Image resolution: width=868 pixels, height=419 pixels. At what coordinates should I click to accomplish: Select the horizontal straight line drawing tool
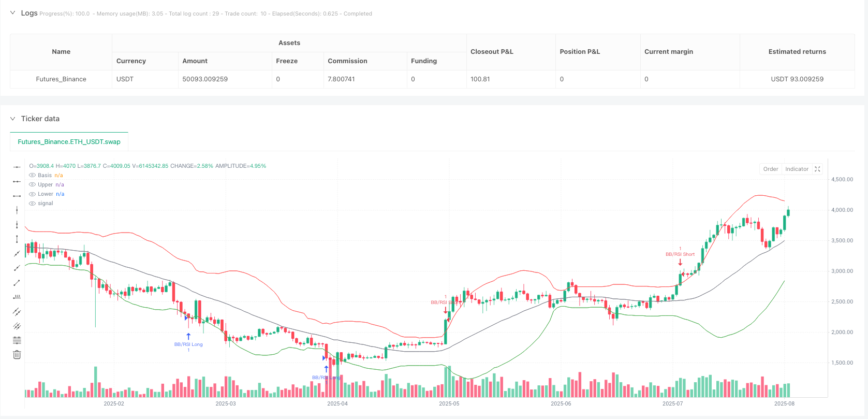pyautogui.click(x=17, y=167)
